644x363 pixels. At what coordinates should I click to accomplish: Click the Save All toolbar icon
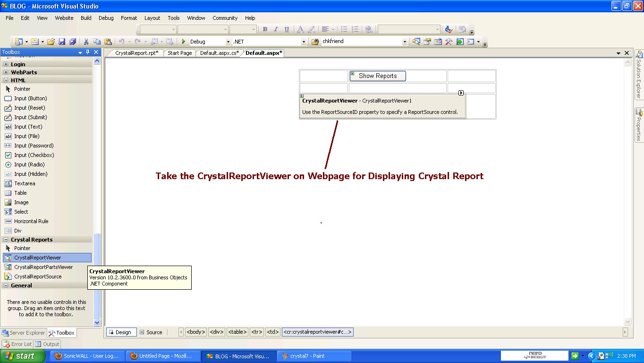[x=73, y=42]
